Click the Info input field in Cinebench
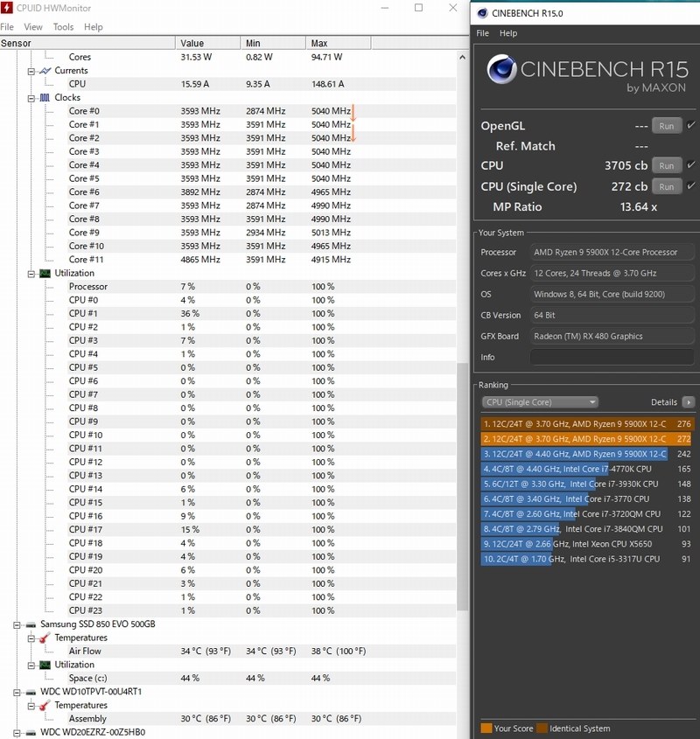The width and height of the screenshot is (700, 739). [x=612, y=357]
